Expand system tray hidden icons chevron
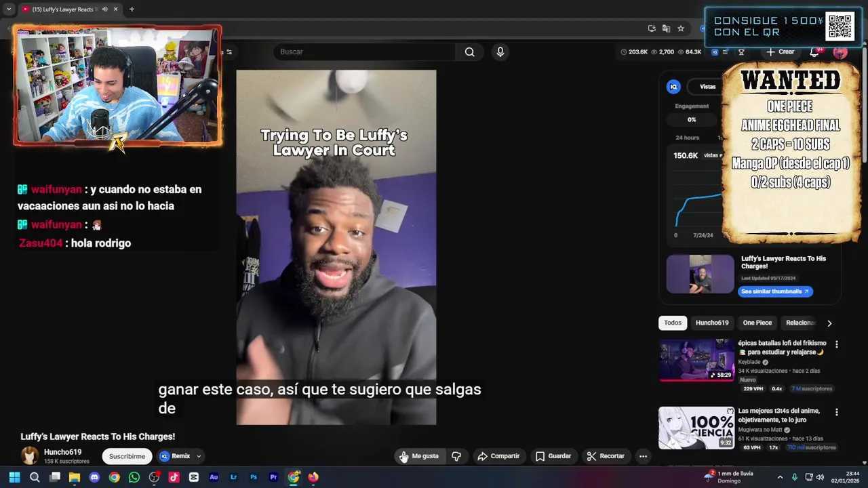The width and height of the screenshot is (868, 488). [780, 477]
